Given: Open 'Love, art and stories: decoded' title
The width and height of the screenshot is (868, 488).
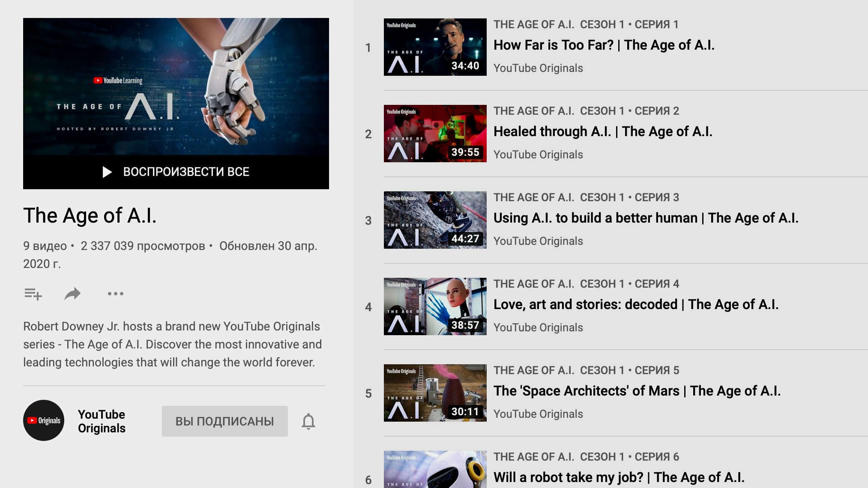Looking at the screenshot, I should click(x=636, y=304).
